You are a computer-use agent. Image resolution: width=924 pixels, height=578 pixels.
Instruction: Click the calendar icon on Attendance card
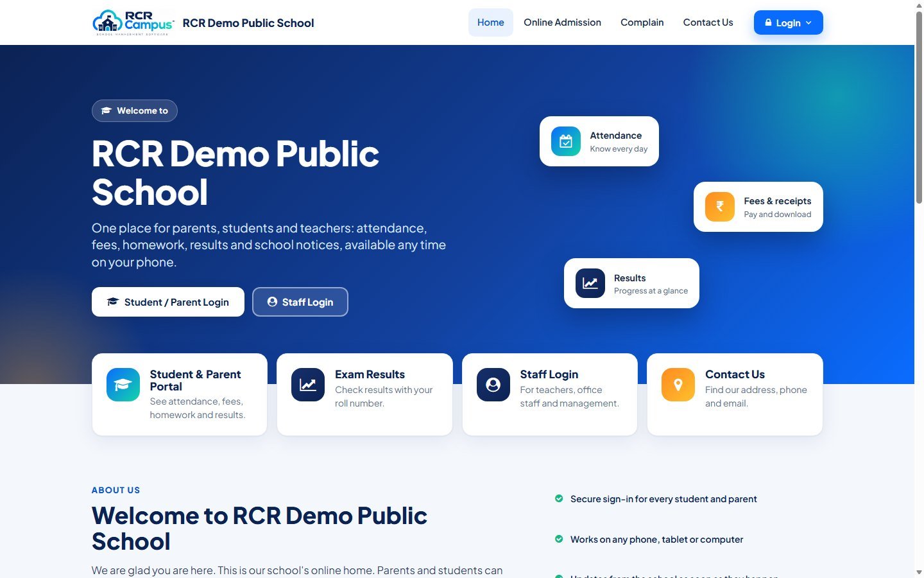pos(566,141)
